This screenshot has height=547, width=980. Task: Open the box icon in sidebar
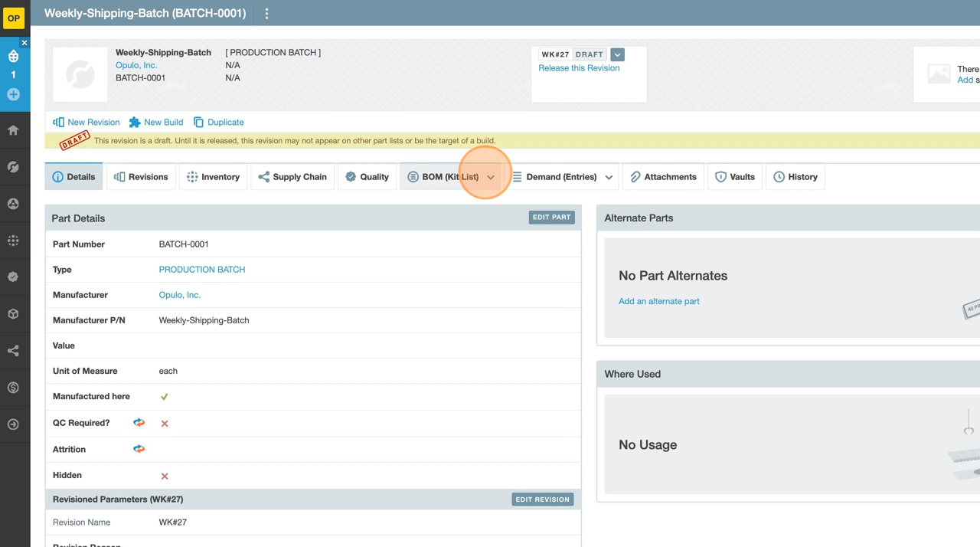pos(13,314)
